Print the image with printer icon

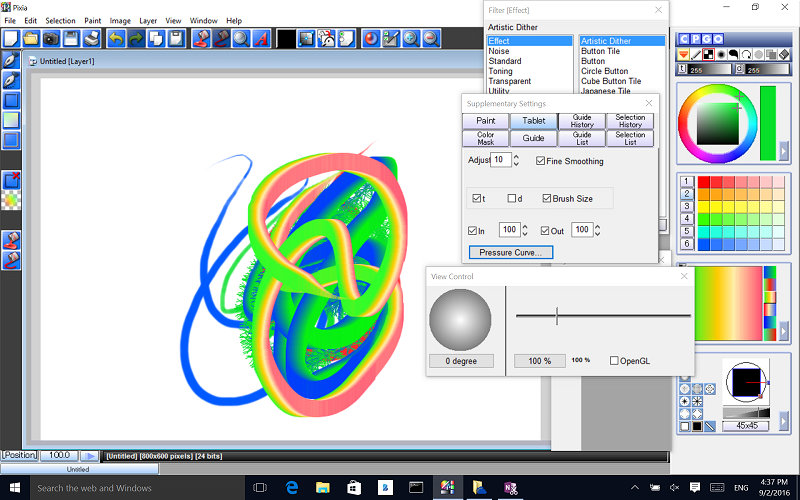[x=91, y=39]
